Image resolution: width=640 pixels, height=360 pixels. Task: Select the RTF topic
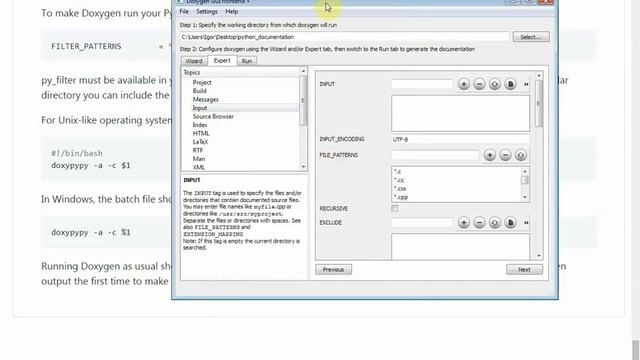coord(198,150)
